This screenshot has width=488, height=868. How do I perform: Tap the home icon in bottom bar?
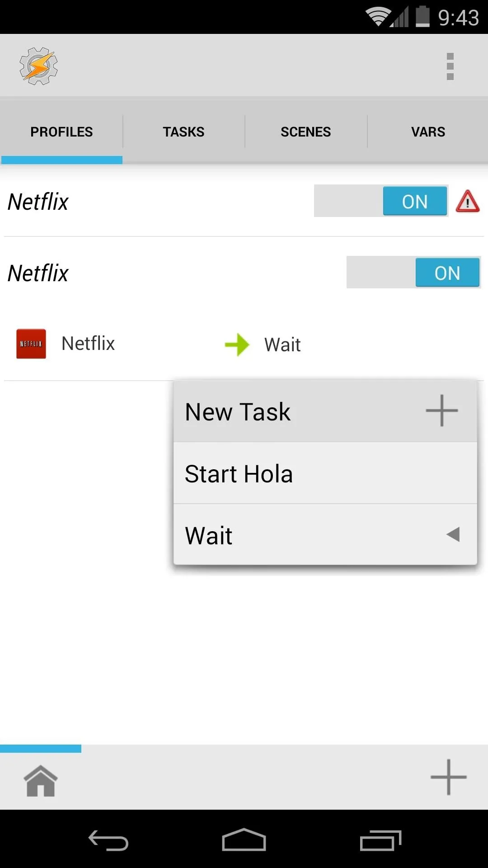[41, 781]
